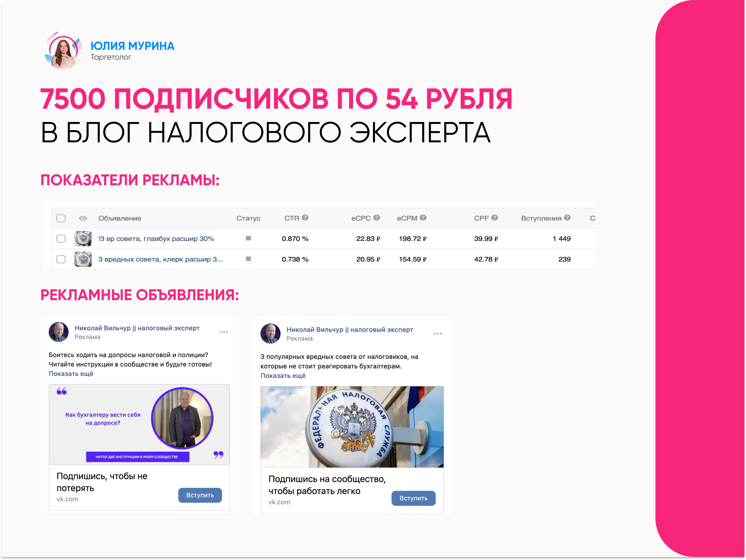Select the CPF value 42.78 ₽

point(486,259)
